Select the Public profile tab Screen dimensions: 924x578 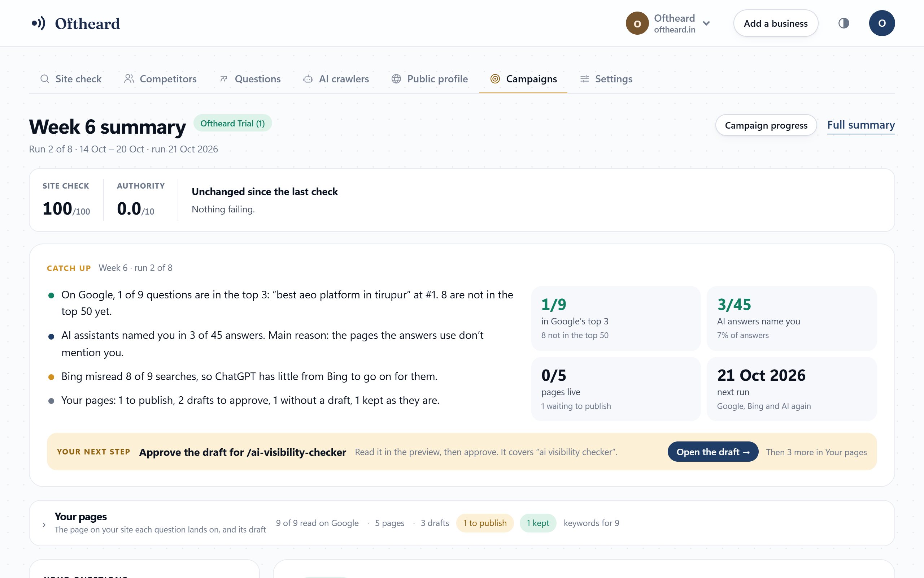[x=430, y=79]
